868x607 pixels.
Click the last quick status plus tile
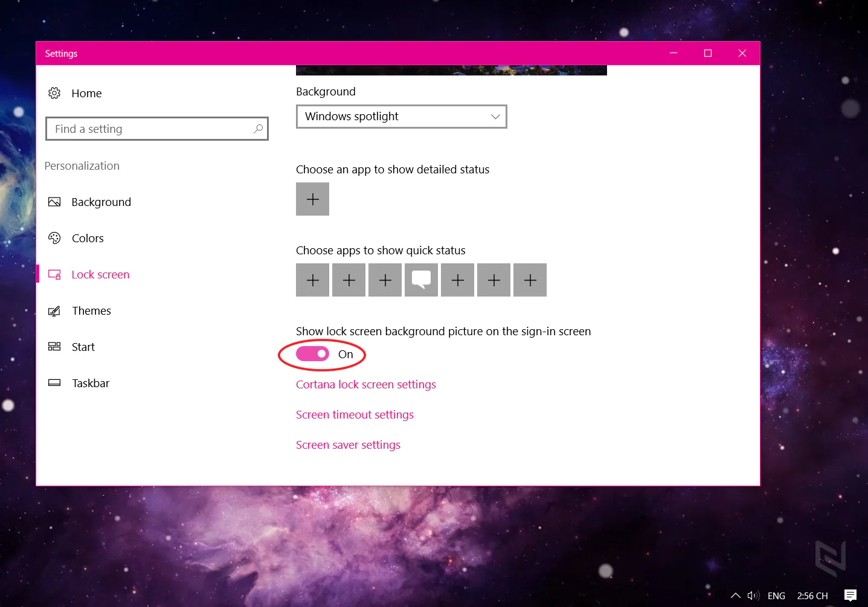pos(530,280)
